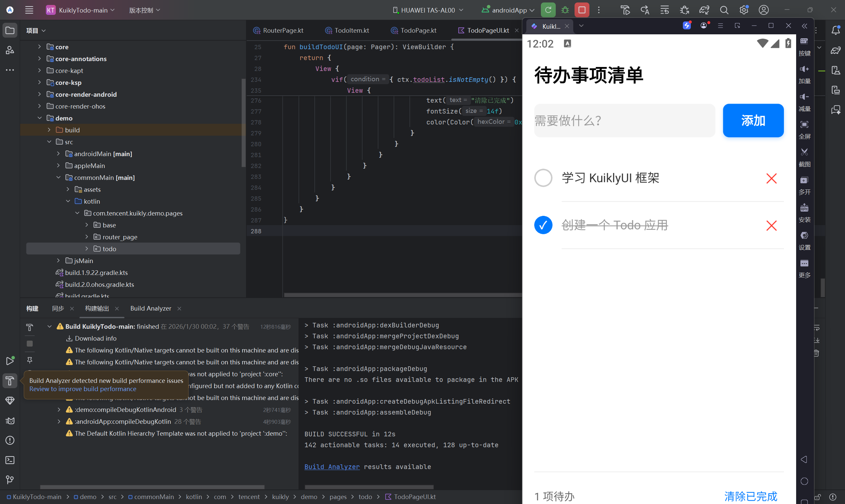Check the 学习 KuiklyUI 框架 todo circle
845x504 pixels.
543,178
